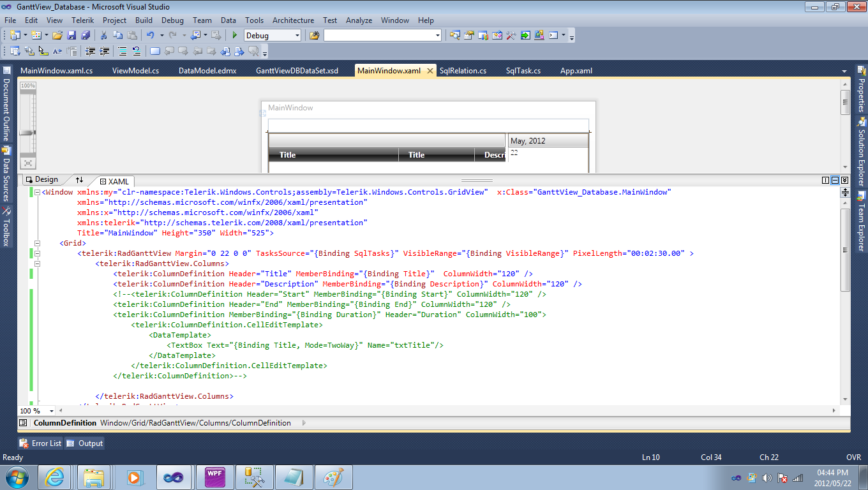Switch to the Design view tab
868x490 pixels.
(x=41, y=180)
